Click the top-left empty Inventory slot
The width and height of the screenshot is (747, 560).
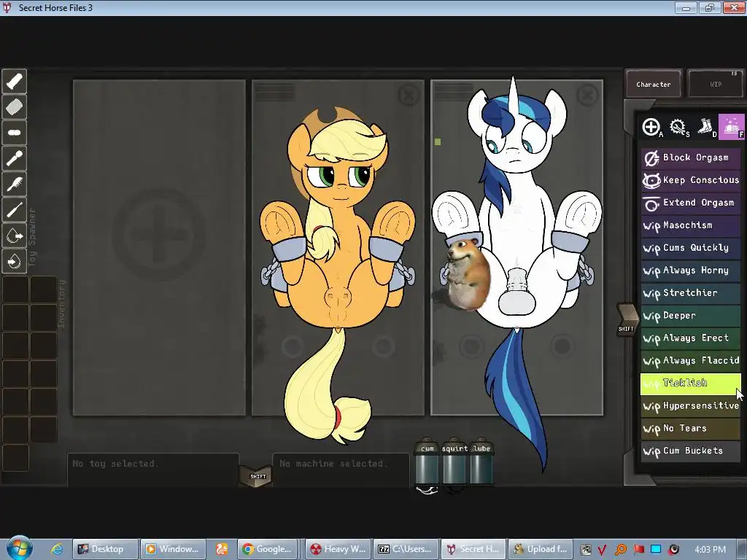coord(16,289)
